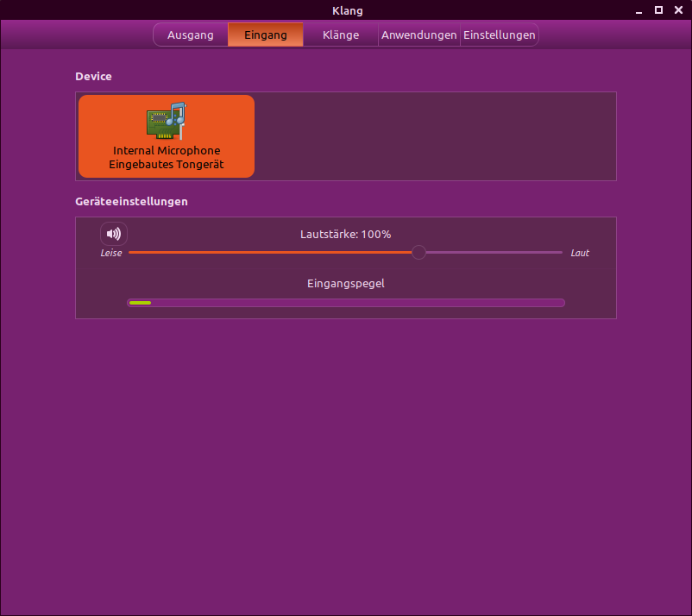Go to the Anwendungen tab

click(418, 35)
